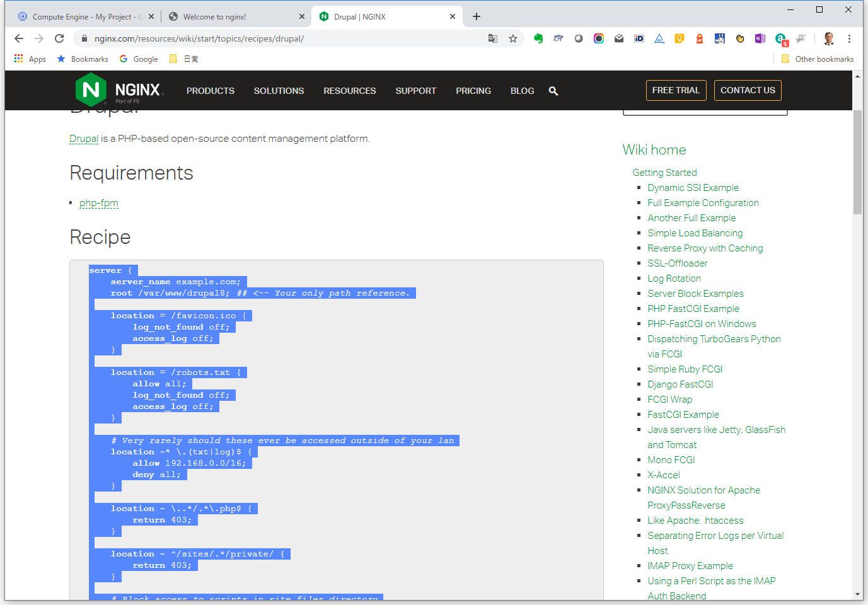
Task: Switch to Welcome to nginx! tab
Action: coord(237,16)
